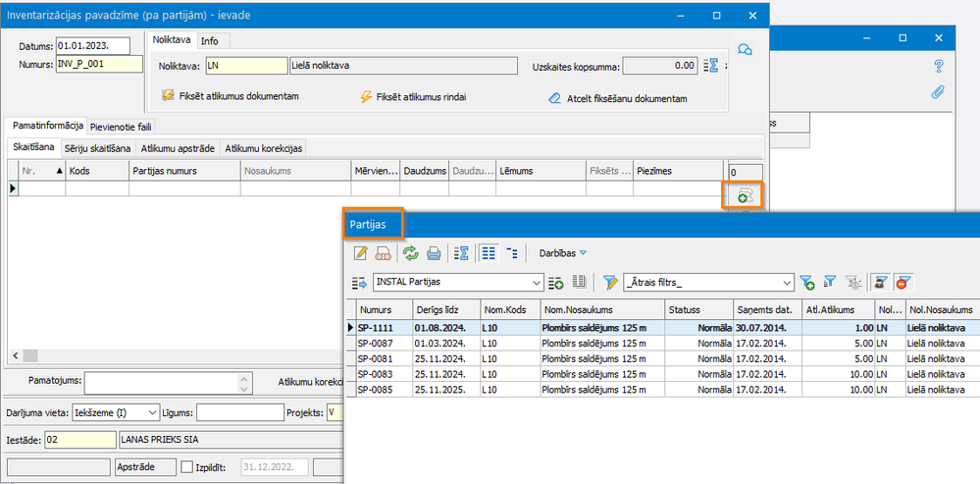Viewport: 980px width, 484px height.
Task: Click the binoculars search icon in Partijas
Action: click(383, 253)
